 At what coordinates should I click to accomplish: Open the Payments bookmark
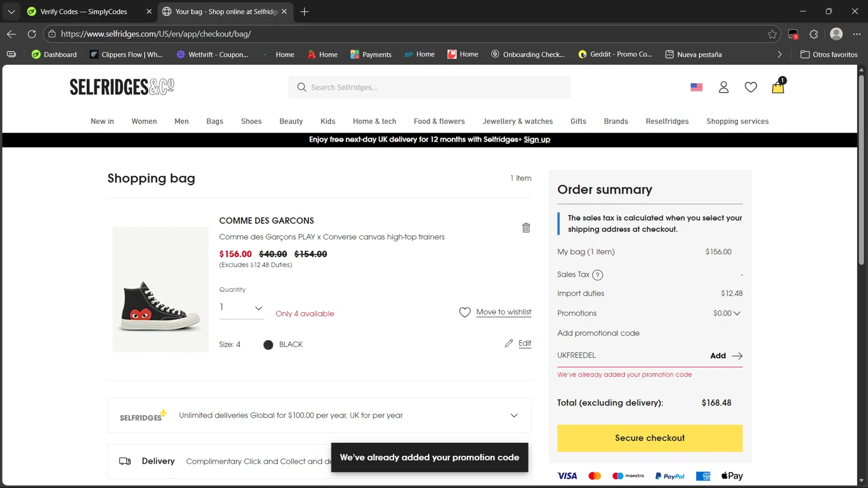371,54
